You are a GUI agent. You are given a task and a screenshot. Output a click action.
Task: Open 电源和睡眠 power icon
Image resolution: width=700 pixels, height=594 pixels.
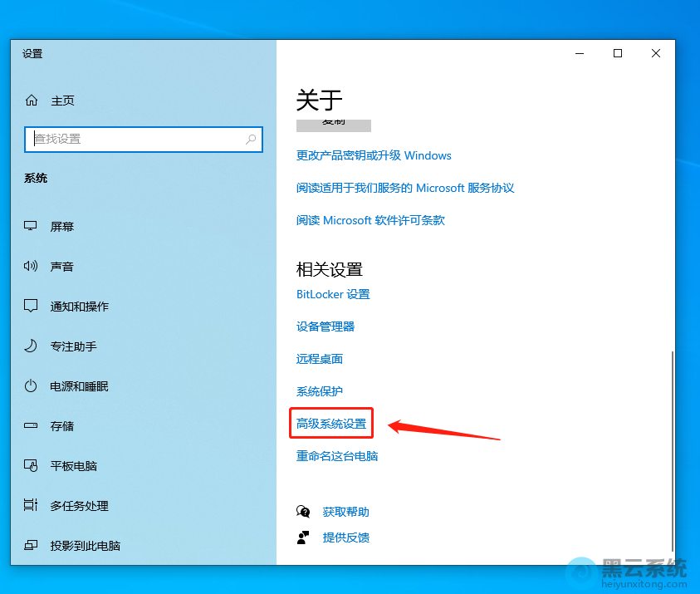pyautogui.click(x=31, y=385)
